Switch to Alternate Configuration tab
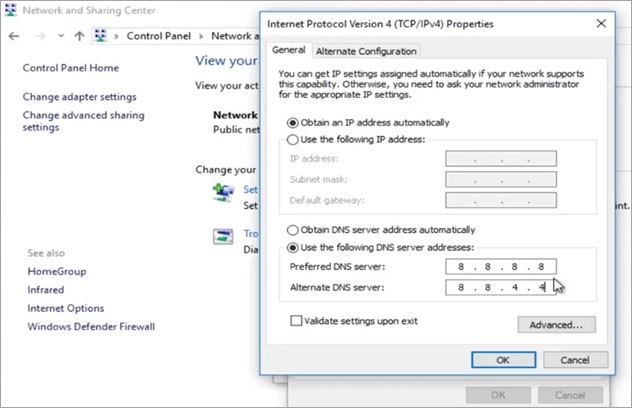This screenshot has height=408, width=632. [366, 51]
